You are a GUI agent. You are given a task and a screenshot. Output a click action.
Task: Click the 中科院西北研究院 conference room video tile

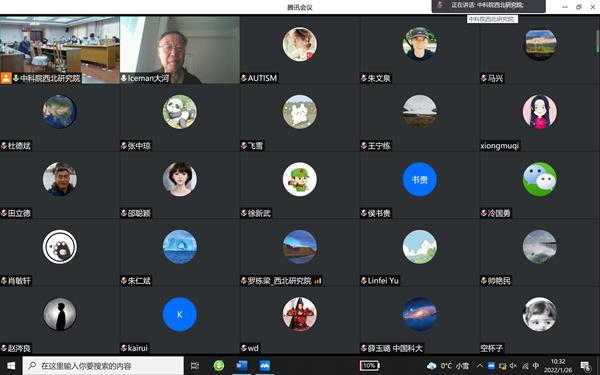click(x=60, y=50)
